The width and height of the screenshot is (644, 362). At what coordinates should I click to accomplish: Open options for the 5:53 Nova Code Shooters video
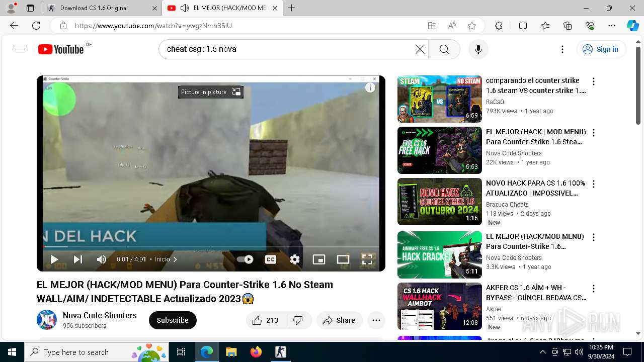pos(594,133)
